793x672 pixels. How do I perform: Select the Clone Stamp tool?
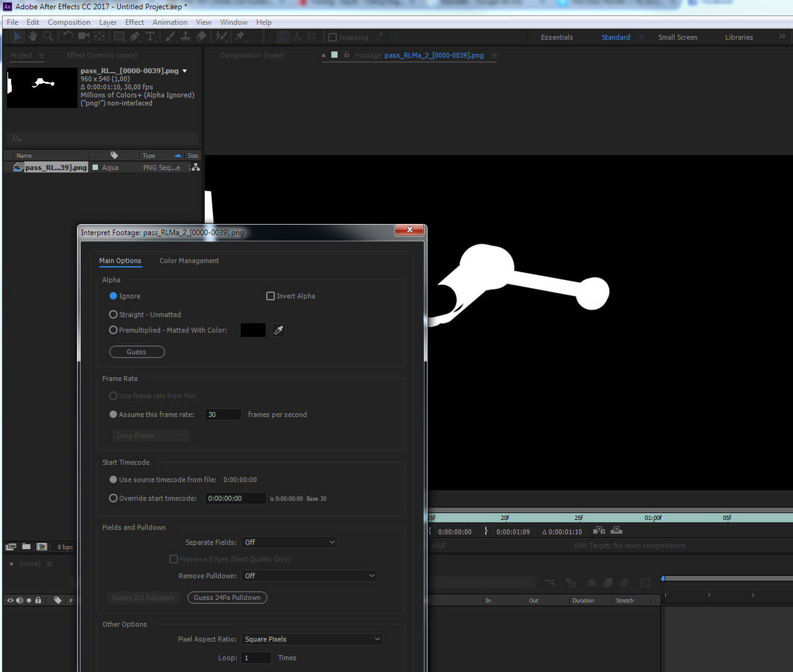click(185, 37)
